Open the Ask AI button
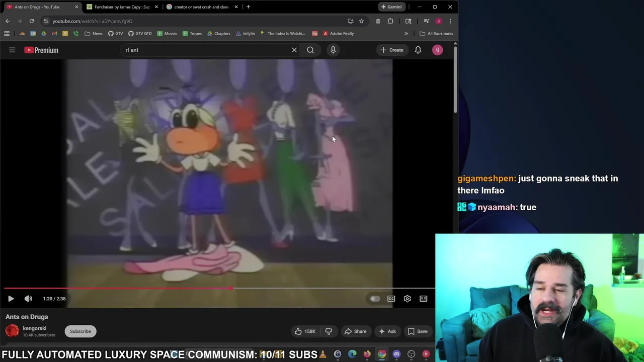The width and height of the screenshot is (644, 362). click(x=387, y=331)
